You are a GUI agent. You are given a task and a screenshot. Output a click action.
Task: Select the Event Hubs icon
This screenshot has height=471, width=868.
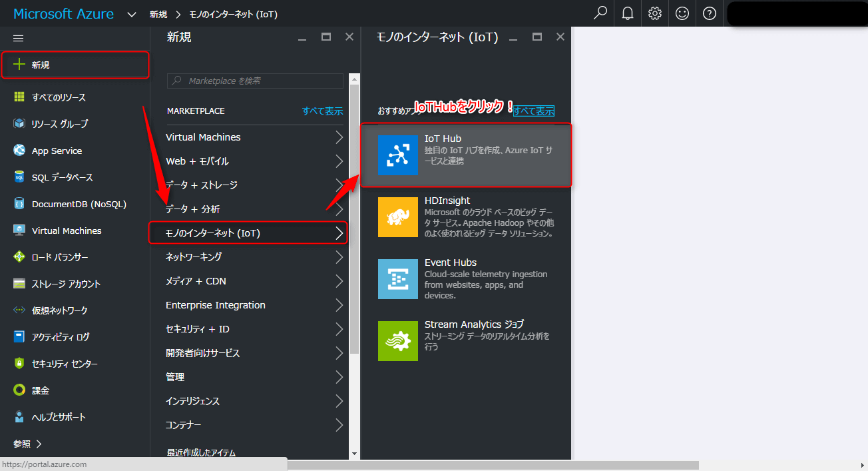[397, 279]
